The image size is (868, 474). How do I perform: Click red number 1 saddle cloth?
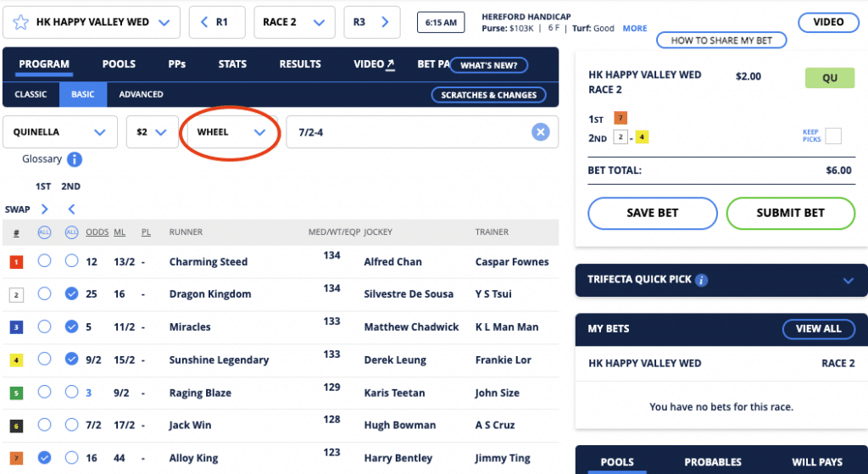click(17, 263)
